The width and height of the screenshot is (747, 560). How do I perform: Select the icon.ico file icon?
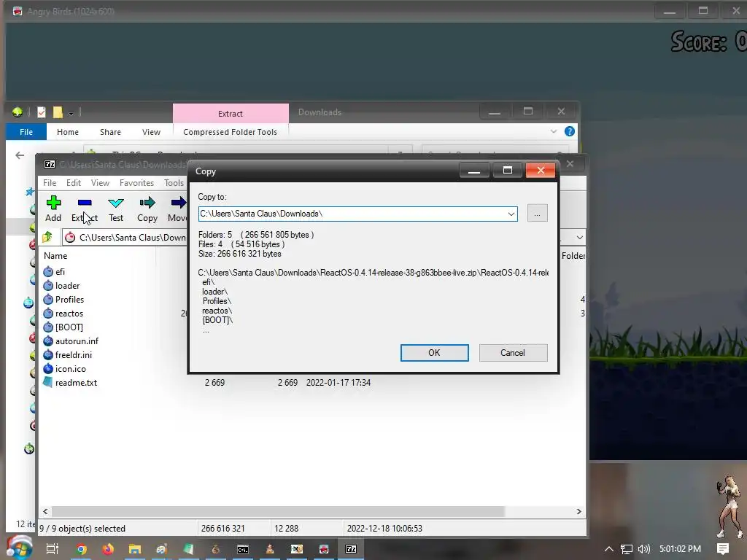coord(48,368)
